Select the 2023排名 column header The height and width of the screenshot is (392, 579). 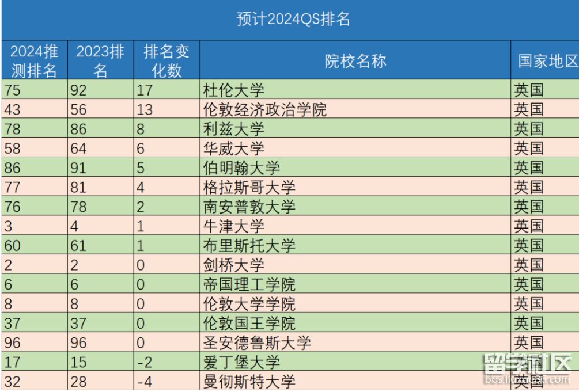100,60
